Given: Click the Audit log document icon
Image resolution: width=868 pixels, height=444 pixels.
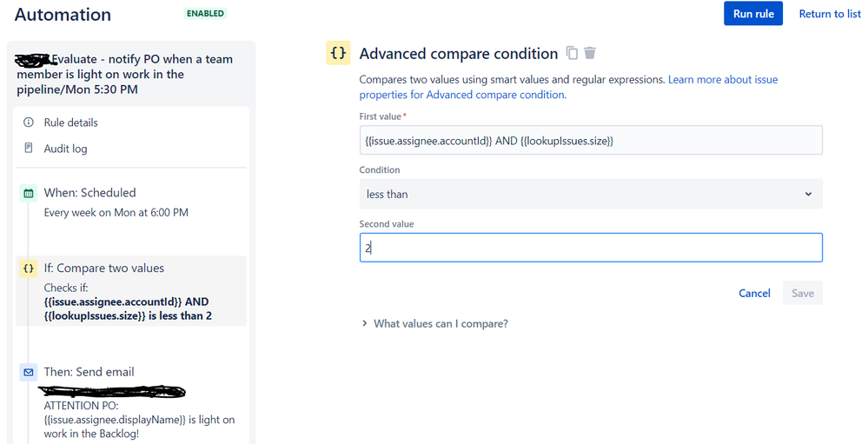Looking at the screenshot, I should point(28,149).
